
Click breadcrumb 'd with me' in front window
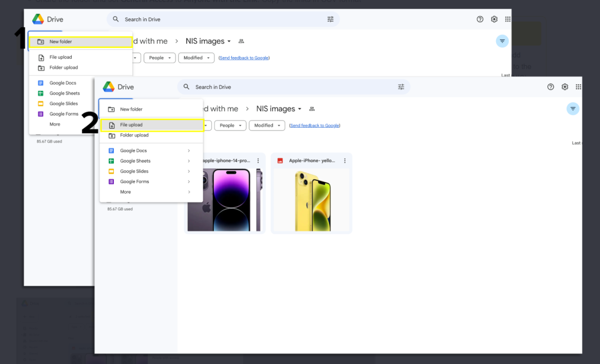click(x=221, y=109)
